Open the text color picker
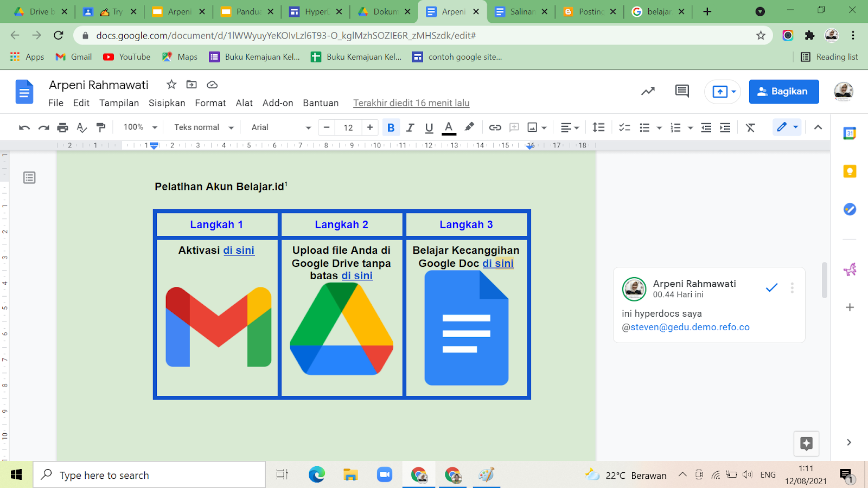The width and height of the screenshot is (868, 488). pyautogui.click(x=449, y=127)
